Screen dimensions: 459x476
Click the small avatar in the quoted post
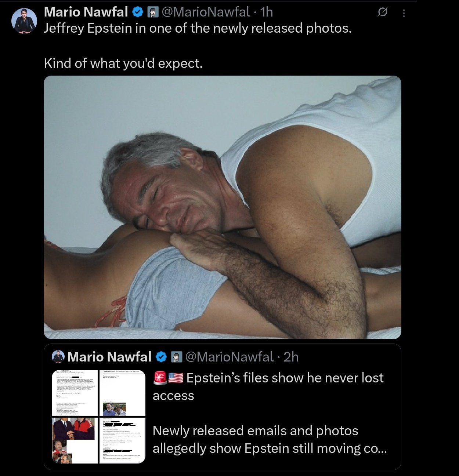click(x=58, y=357)
